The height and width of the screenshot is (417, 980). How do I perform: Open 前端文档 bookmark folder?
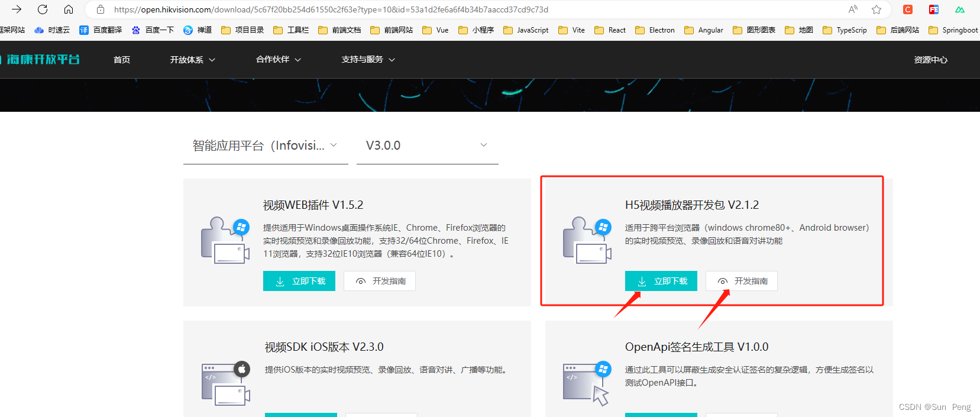coord(339,30)
